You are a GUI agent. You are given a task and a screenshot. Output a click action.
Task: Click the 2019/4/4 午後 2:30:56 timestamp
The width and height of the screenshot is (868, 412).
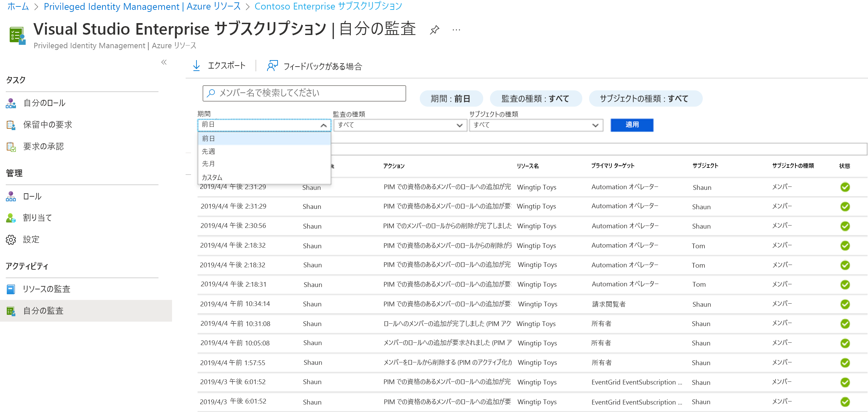(x=233, y=226)
